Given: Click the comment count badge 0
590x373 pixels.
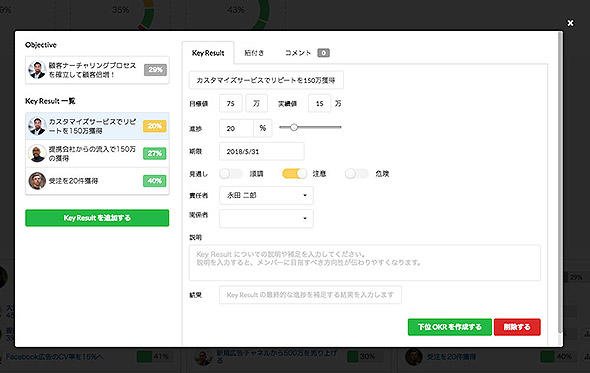Looking at the screenshot, I should 323,53.
